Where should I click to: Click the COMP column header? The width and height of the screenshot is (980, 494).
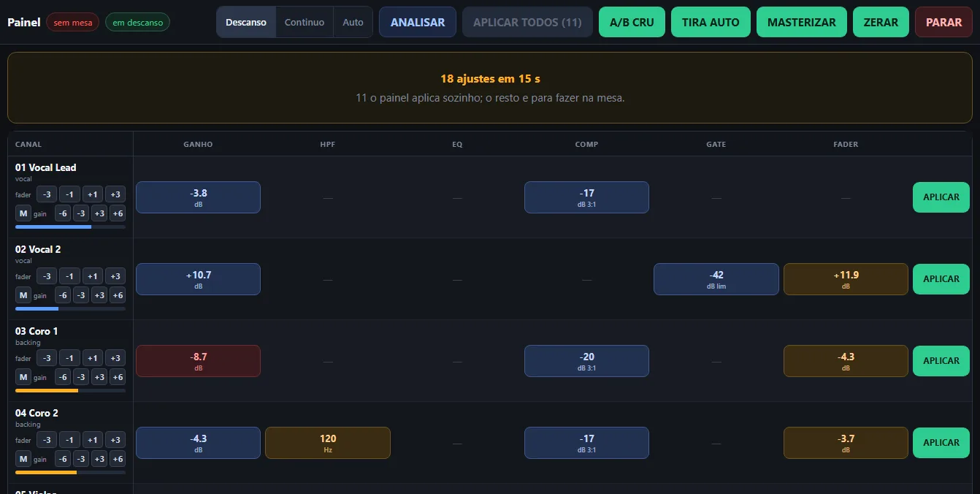click(x=586, y=144)
